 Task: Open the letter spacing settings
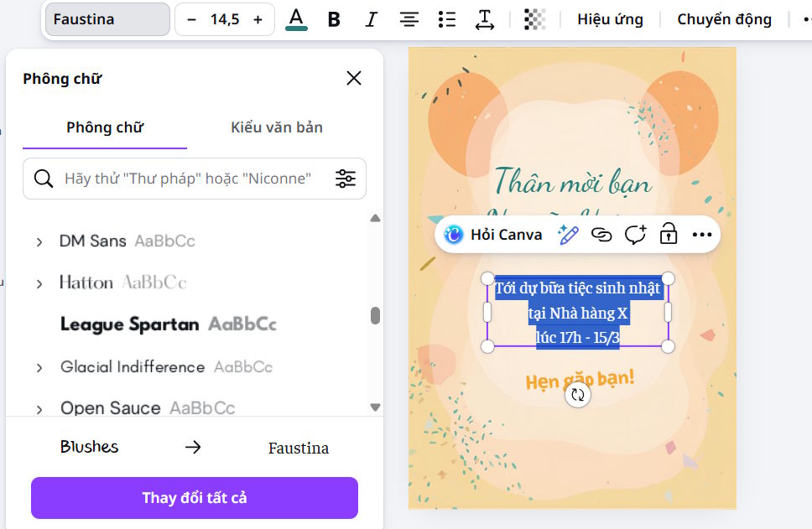(484, 19)
